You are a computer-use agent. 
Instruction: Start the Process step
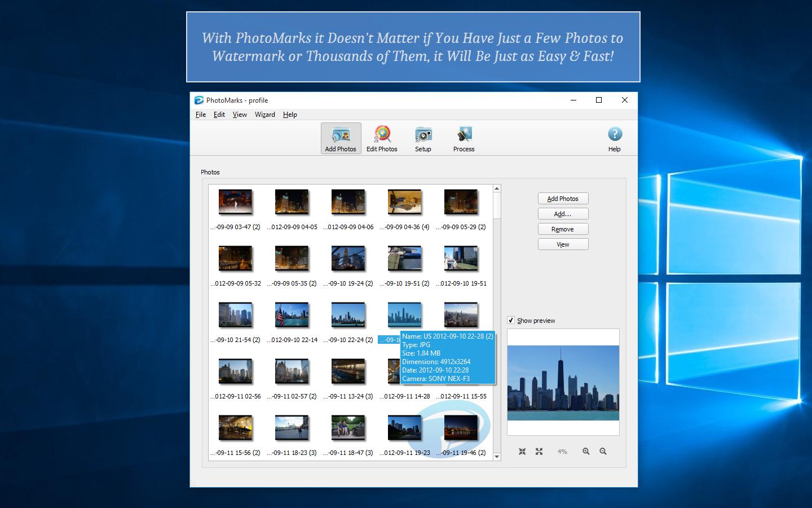(463, 138)
